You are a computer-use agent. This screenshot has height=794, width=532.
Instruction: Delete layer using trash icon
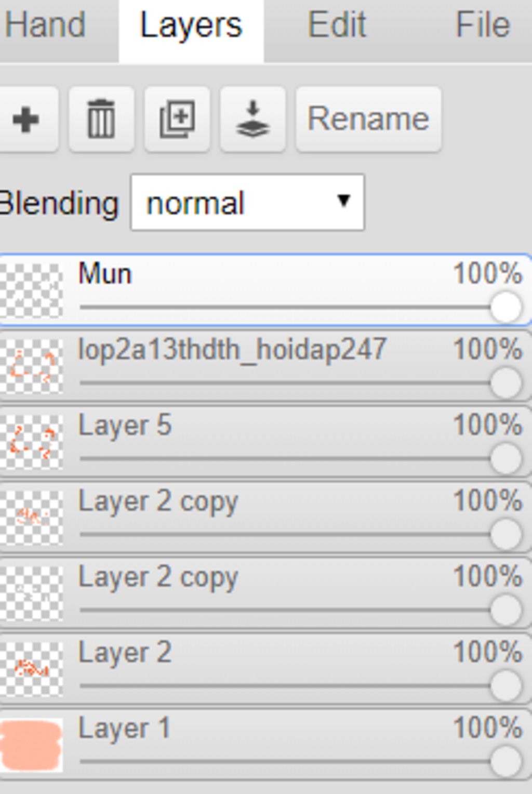(101, 120)
